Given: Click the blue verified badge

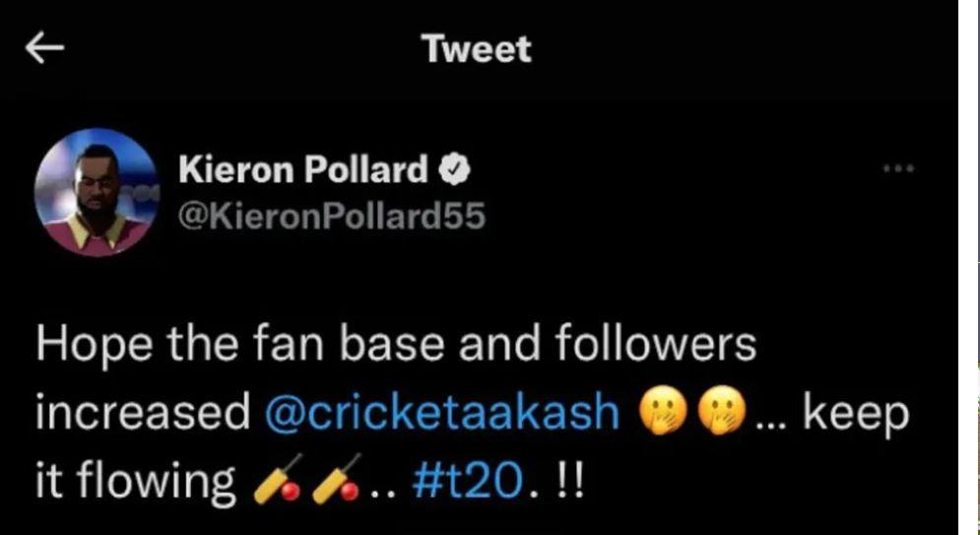Looking at the screenshot, I should pyautogui.click(x=454, y=172).
